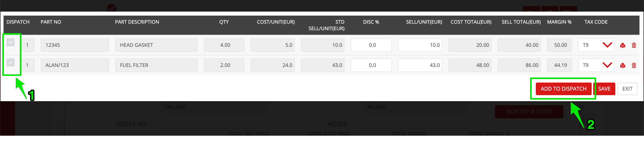The width and height of the screenshot is (644, 146).
Task: Click the FUEL FILTER description field
Action: click(156, 65)
